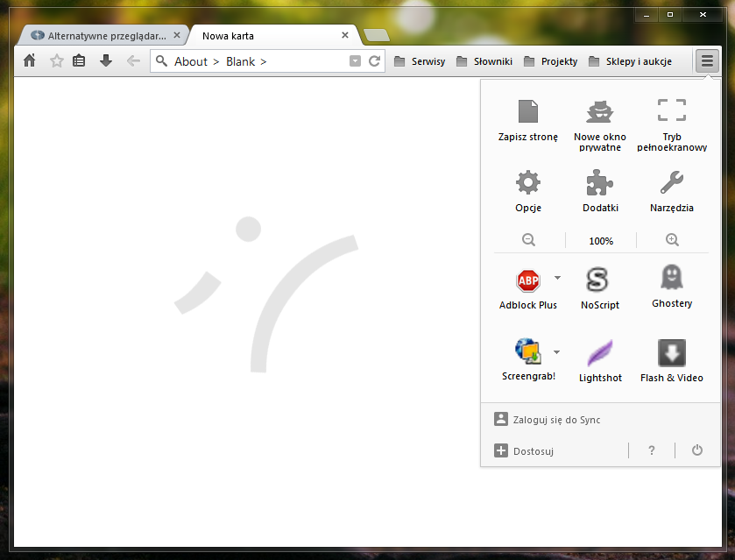The height and width of the screenshot is (560, 735).
Task: Open the Sklepy i aukcje folder
Action: coord(630,61)
